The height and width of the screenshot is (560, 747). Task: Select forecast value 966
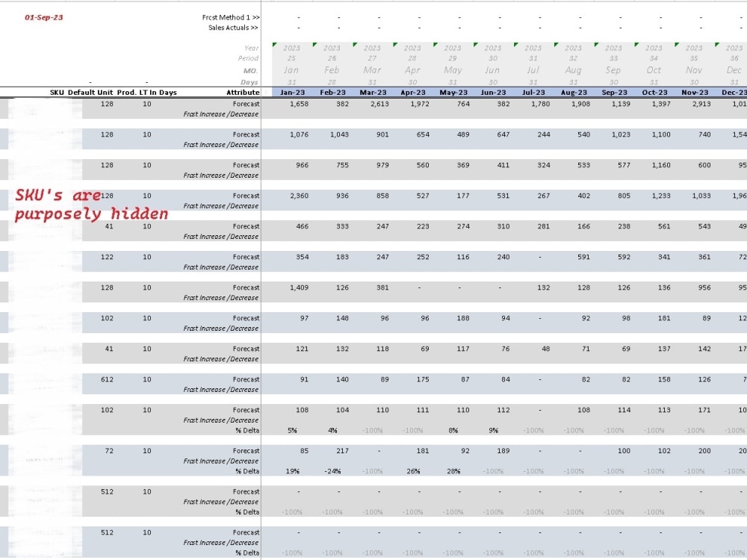pyautogui.click(x=302, y=165)
